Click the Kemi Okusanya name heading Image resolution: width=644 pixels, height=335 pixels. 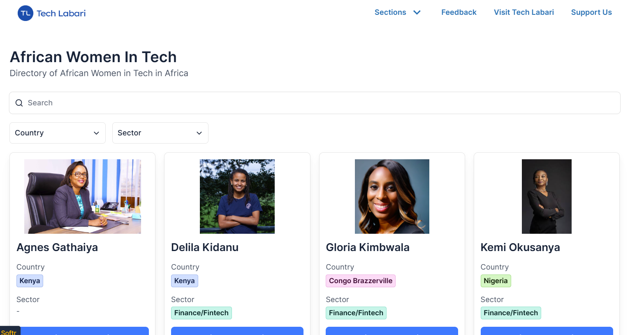coord(520,247)
